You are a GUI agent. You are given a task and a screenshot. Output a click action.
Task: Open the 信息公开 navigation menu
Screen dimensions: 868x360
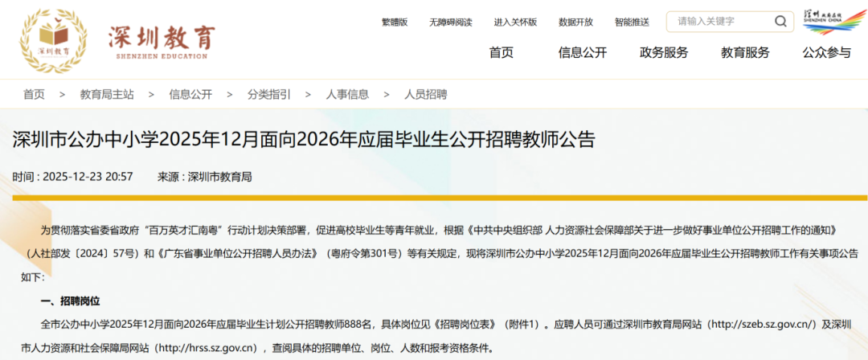(x=583, y=53)
